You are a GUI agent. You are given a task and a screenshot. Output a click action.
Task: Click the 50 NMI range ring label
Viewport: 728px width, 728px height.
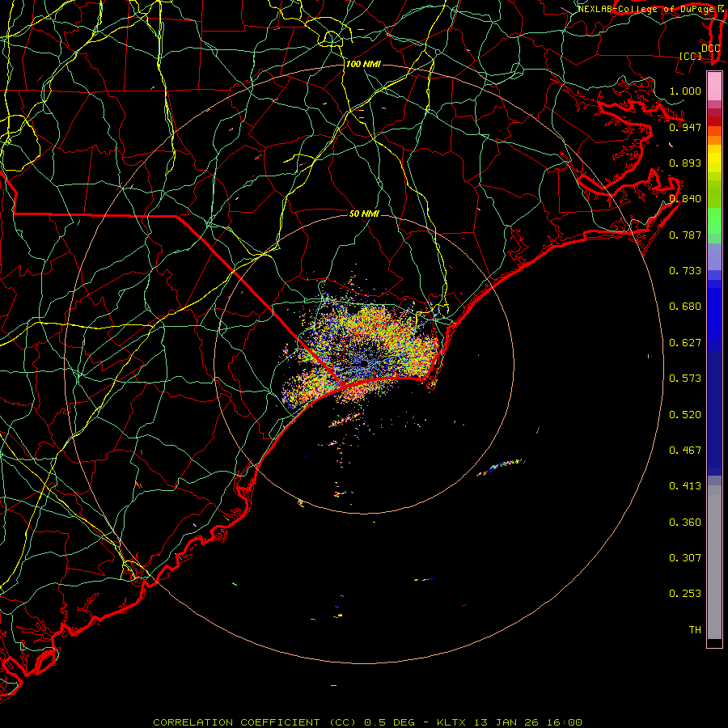tap(364, 214)
